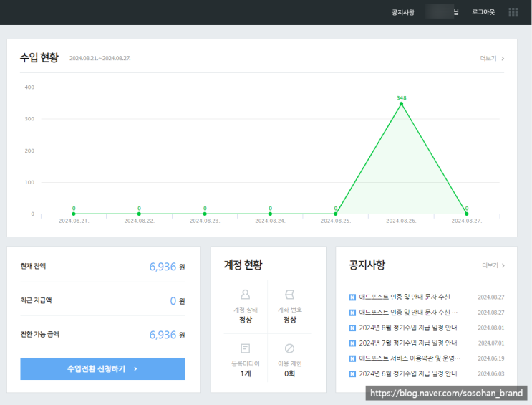
Task: Click the 전환 가능 금액 amount 6,936
Action: (x=163, y=335)
